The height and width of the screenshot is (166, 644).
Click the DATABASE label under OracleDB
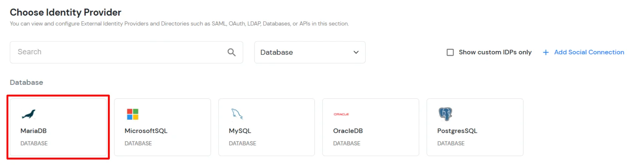(347, 144)
